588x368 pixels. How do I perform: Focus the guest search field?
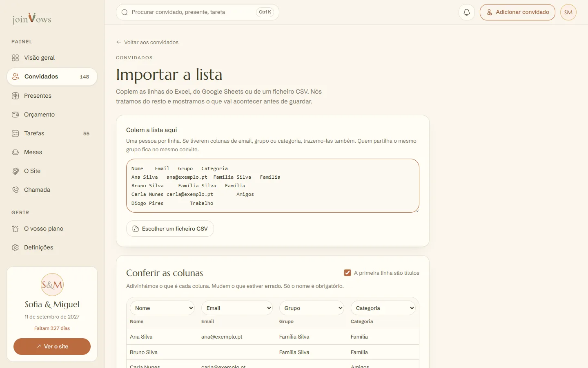198,12
